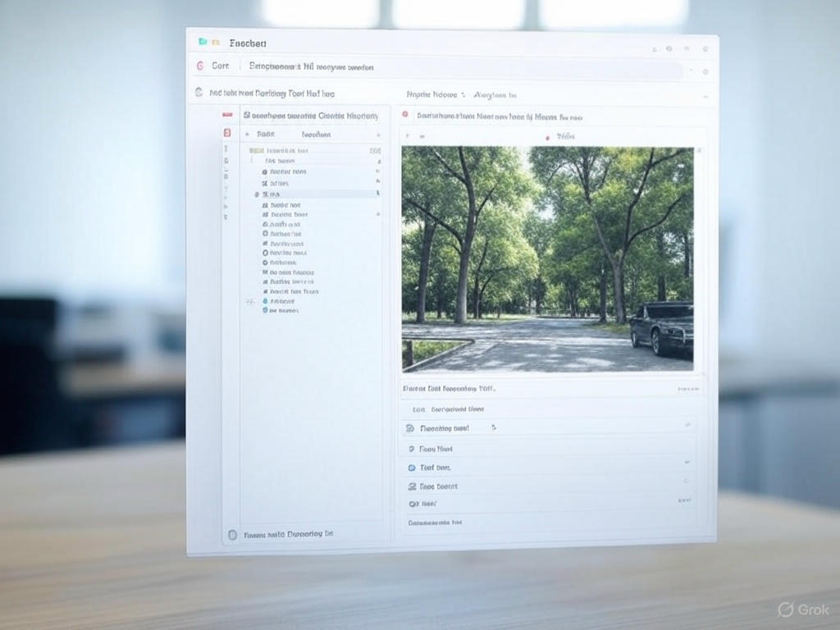The image size is (840, 630).
Task: Click the red dot icon in preview panel header
Action: point(405,116)
